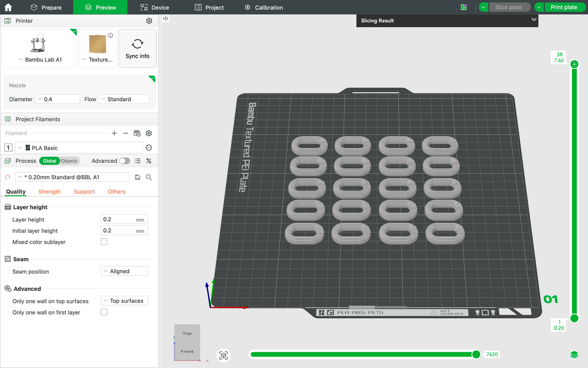Open Print plate options arrow
This screenshot has width=588, height=368.
click(539, 7)
